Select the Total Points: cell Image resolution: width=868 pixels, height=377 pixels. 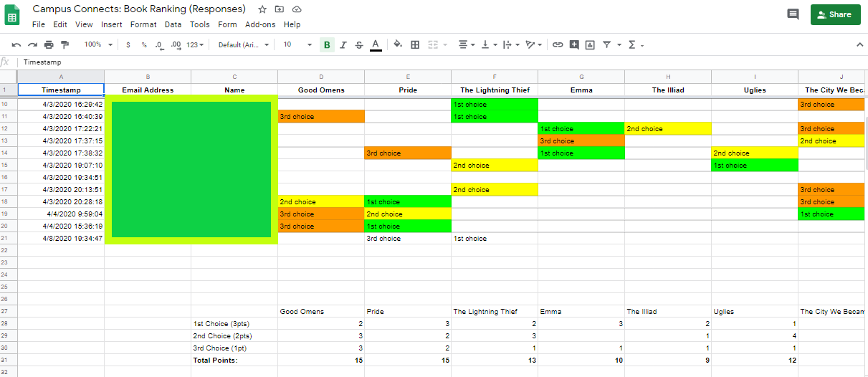(234, 361)
